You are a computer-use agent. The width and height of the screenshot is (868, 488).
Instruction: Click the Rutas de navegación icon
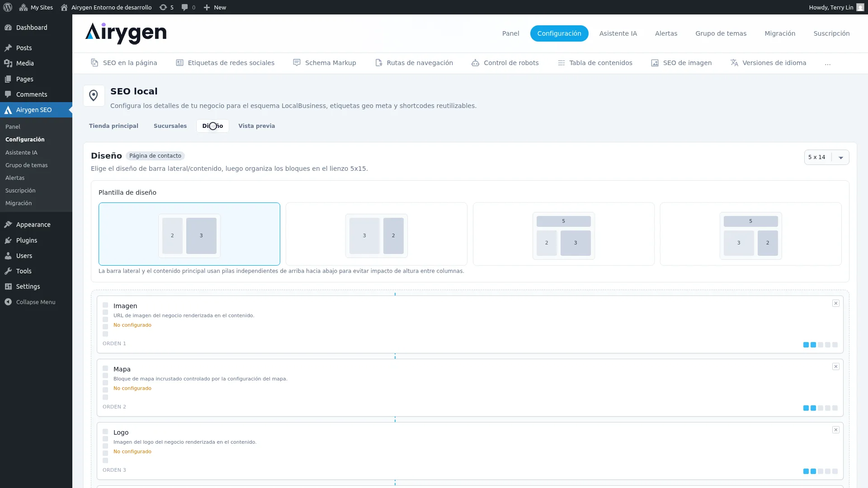tap(379, 63)
